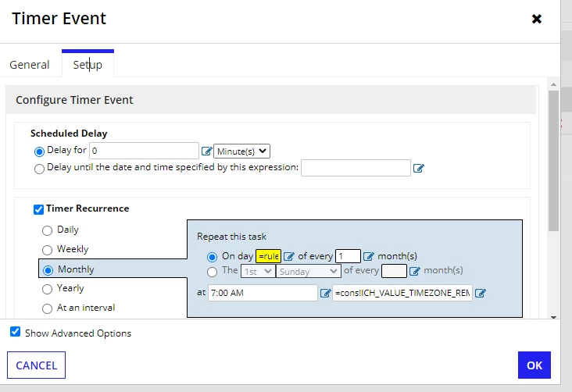The height and width of the screenshot is (392, 572).
Task: Click the OK button
Action: tap(534, 365)
